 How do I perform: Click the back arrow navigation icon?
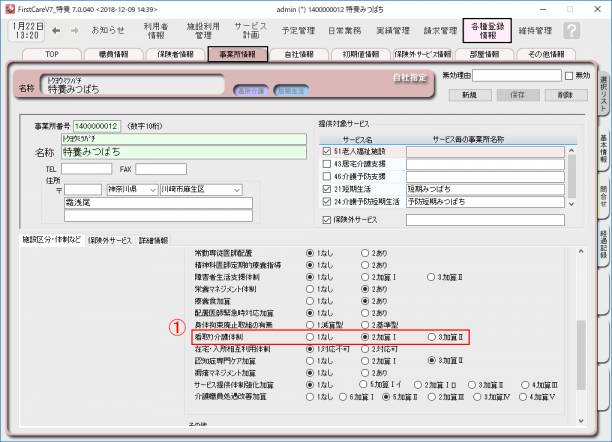pos(56,30)
